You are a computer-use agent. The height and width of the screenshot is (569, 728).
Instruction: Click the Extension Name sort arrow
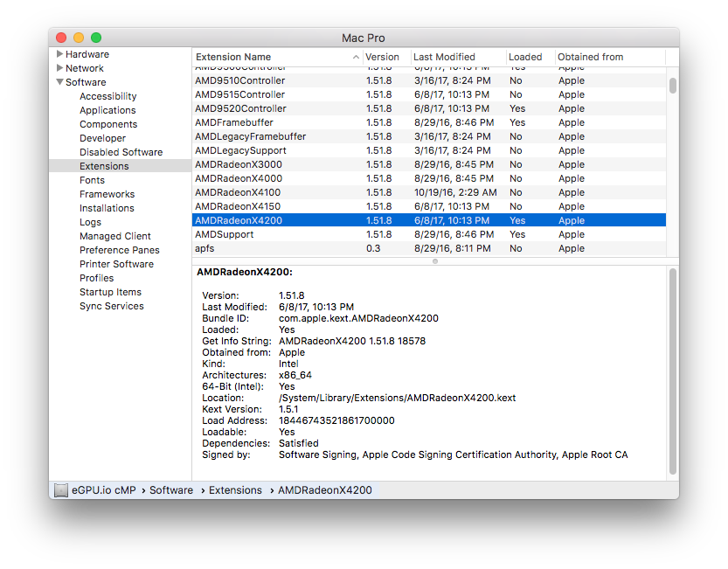tap(356, 57)
